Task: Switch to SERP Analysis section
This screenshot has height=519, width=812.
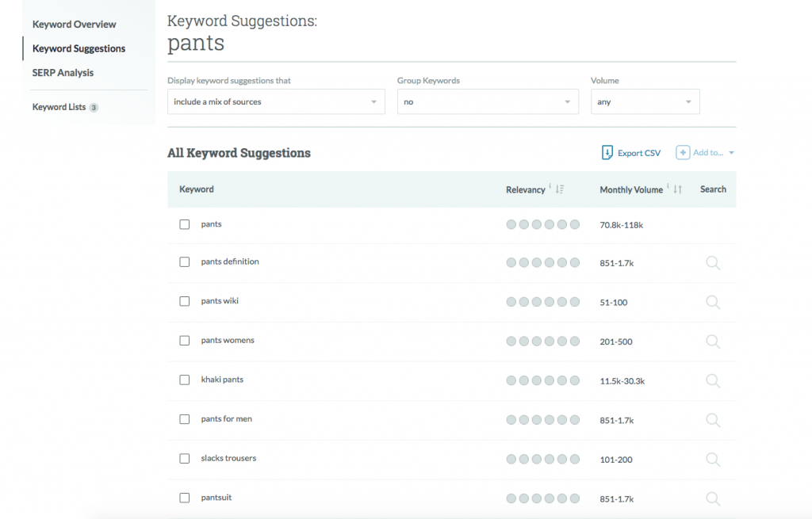Action: [x=63, y=72]
